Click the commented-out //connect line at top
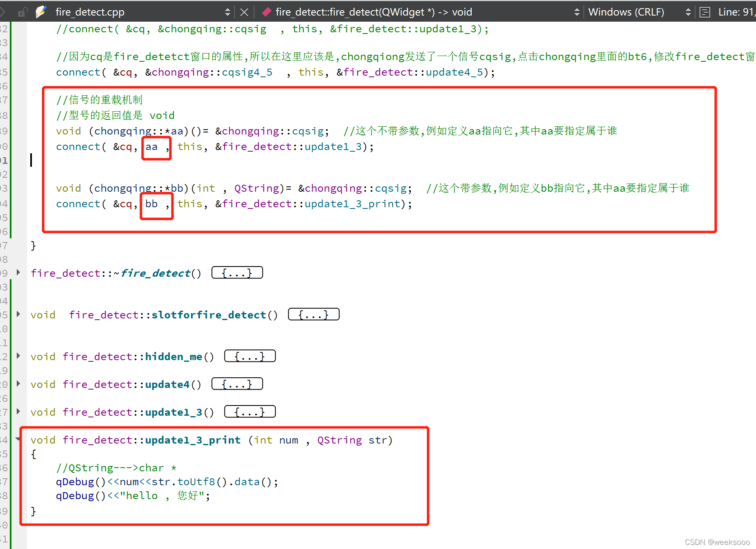 (x=272, y=29)
